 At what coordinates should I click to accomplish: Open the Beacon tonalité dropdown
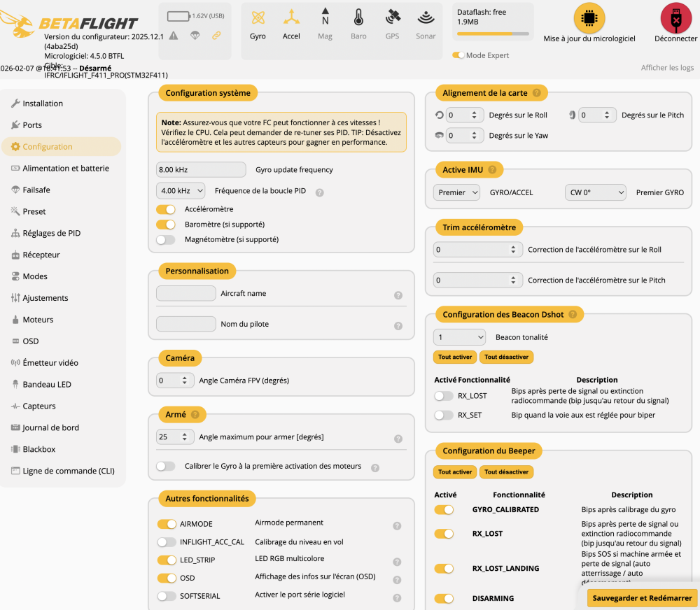click(x=459, y=337)
